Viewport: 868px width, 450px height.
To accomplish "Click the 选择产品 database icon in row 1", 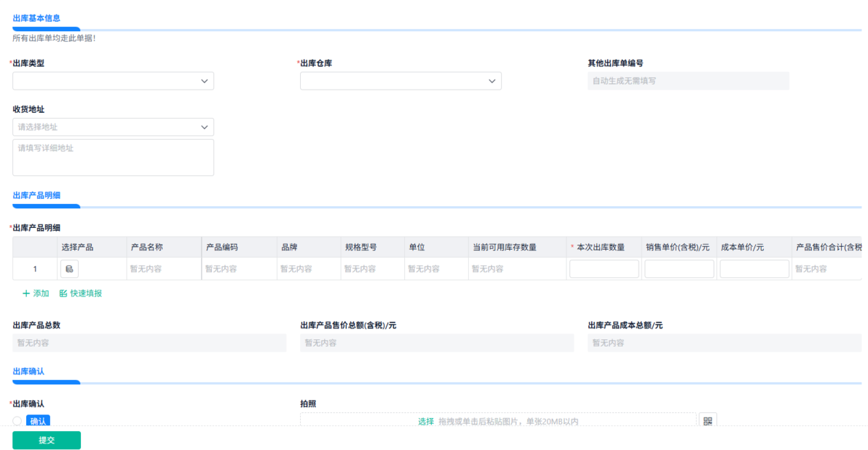I will pos(69,269).
